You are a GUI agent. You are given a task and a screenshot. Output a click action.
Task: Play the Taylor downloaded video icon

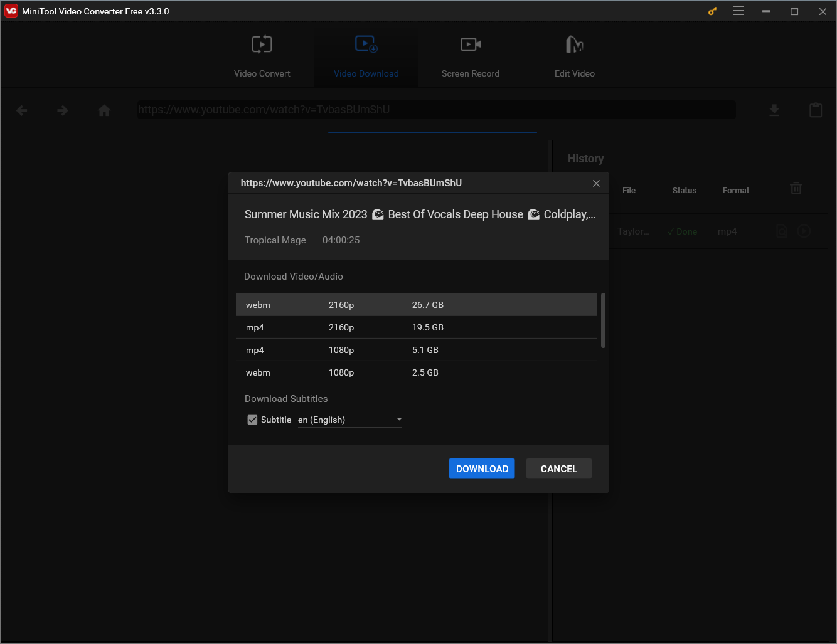(804, 231)
